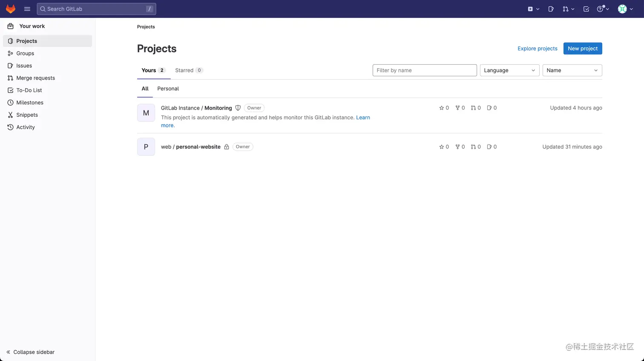Focus the Search GitLab field
This screenshot has height=361, width=644.
pyautogui.click(x=97, y=9)
